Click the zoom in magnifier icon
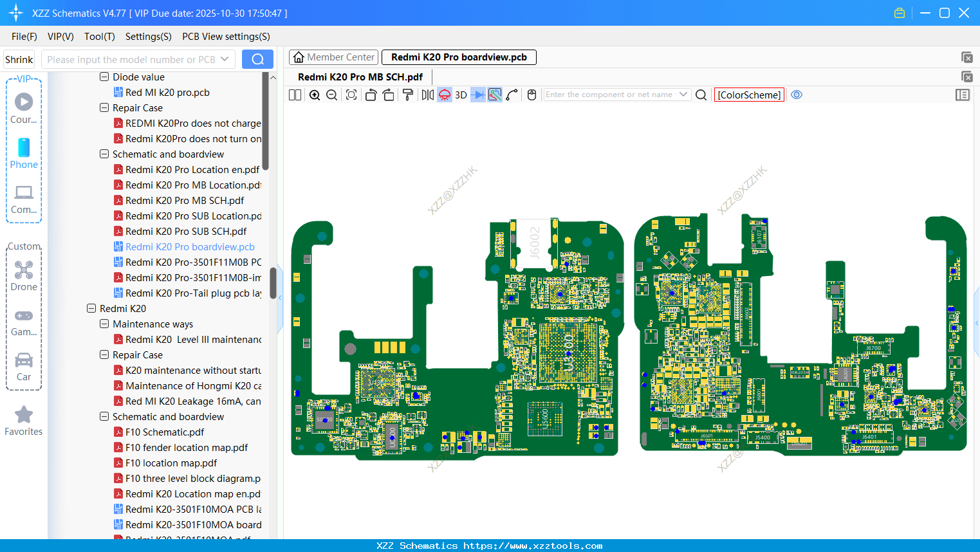980x552 pixels. [x=315, y=95]
